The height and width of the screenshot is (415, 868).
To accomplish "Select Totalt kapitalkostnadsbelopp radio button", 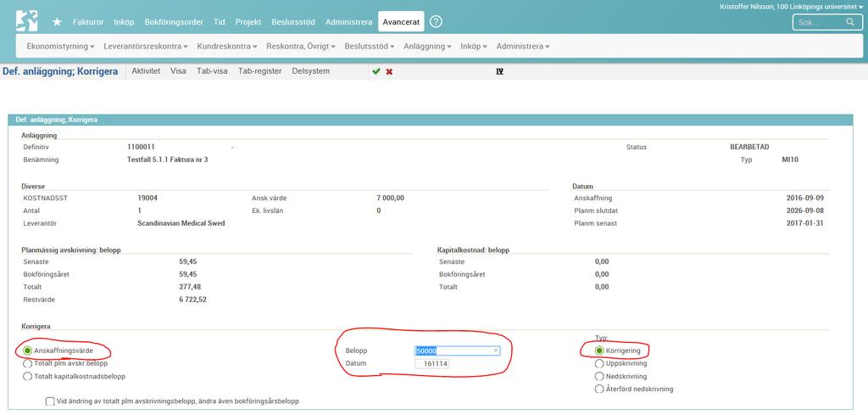I will [28, 376].
